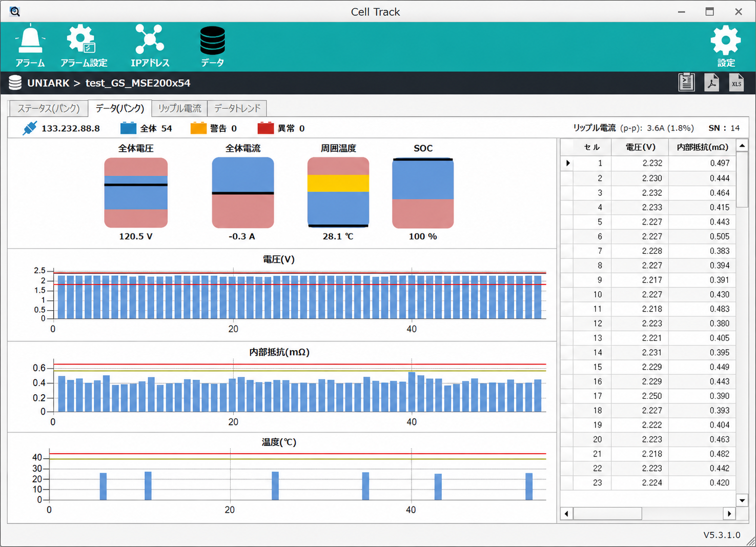Click the database icon beside UNIARK
The image size is (756, 547).
click(15, 83)
